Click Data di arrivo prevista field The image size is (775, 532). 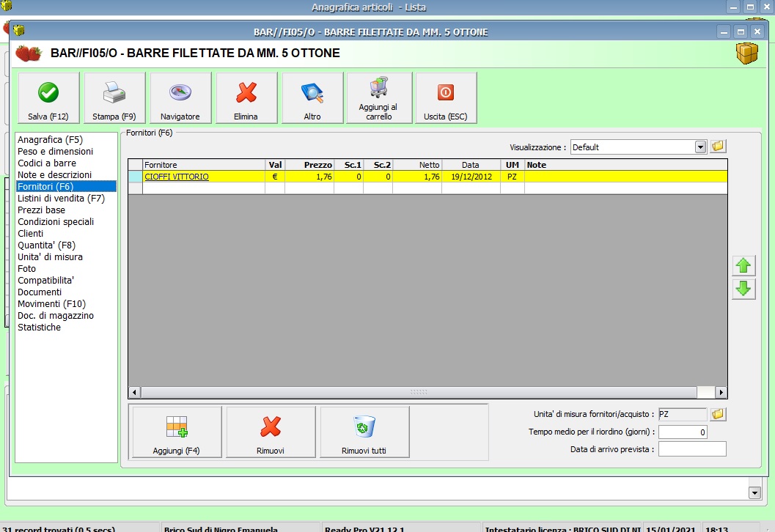[692, 449]
